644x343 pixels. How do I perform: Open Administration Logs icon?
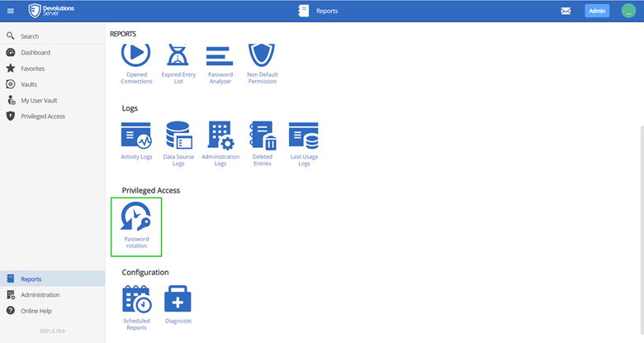click(x=220, y=136)
